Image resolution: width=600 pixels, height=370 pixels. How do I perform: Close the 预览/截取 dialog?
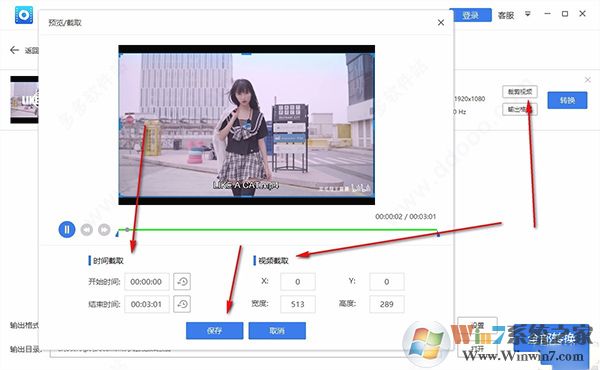(441, 23)
